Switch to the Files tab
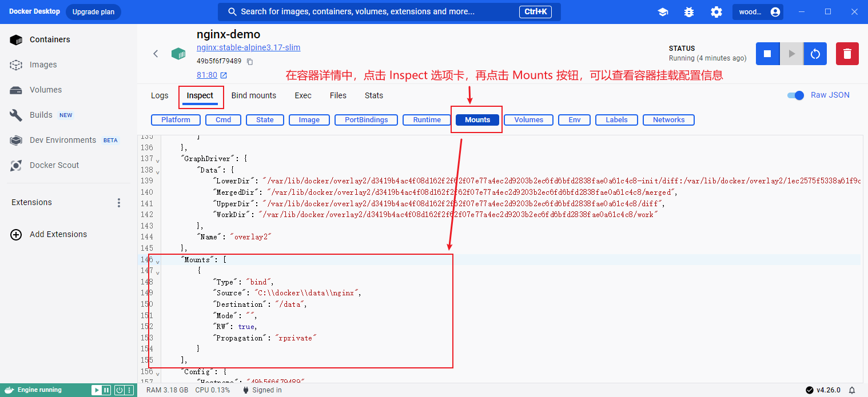The image size is (868, 397). [338, 95]
